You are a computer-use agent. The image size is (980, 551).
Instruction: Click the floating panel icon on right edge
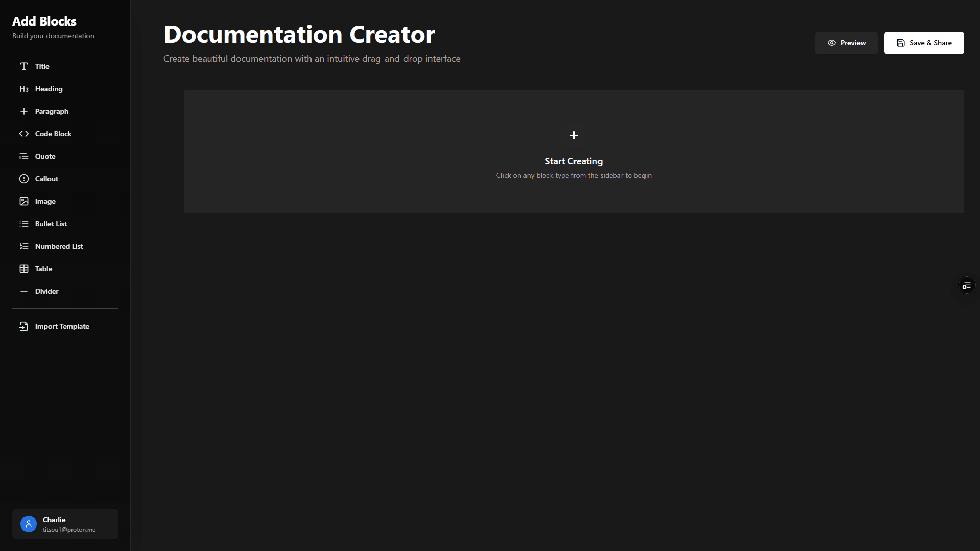tap(967, 285)
